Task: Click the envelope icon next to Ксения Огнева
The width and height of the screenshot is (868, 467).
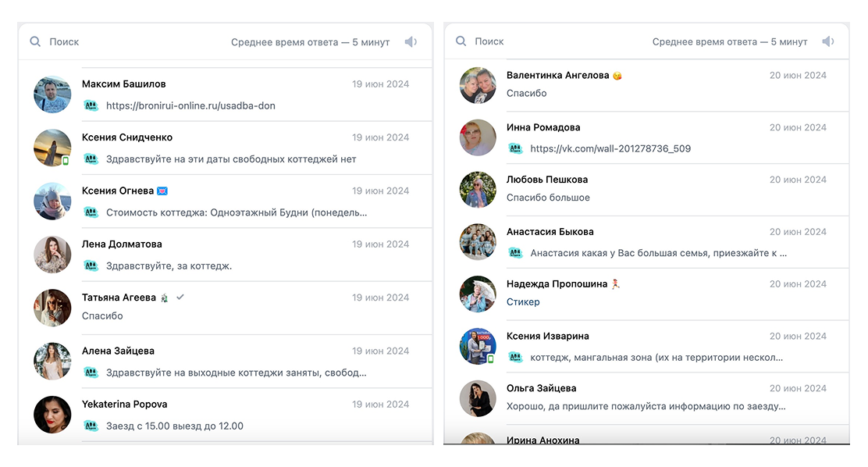Action: pyautogui.click(x=162, y=191)
